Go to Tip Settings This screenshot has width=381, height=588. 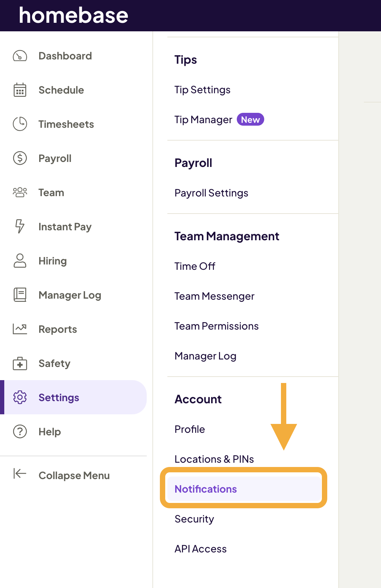tap(202, 90)
